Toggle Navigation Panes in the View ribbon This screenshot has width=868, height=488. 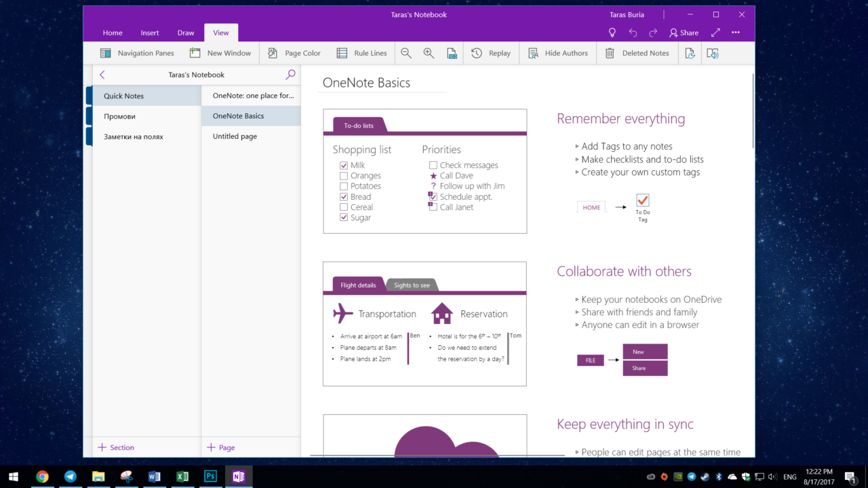[136, 53]
